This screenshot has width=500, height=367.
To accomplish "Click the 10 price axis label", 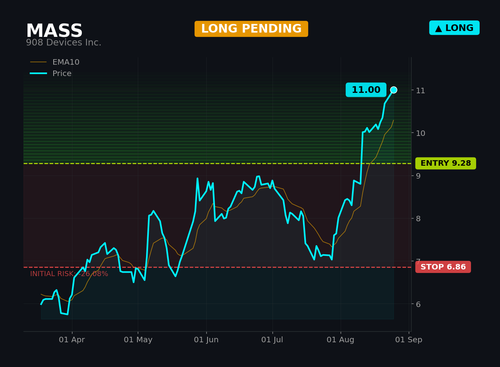I will [x=420, y=133].
